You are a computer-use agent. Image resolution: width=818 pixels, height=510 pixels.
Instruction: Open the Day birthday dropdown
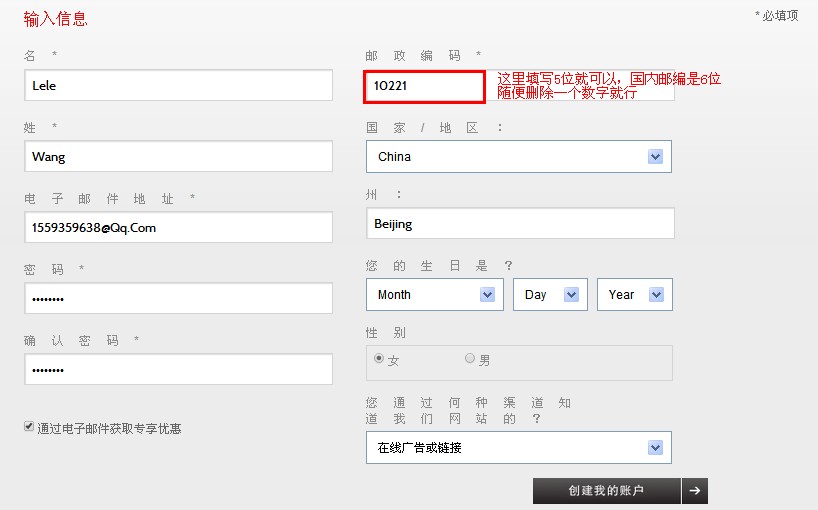pos(548,295)
